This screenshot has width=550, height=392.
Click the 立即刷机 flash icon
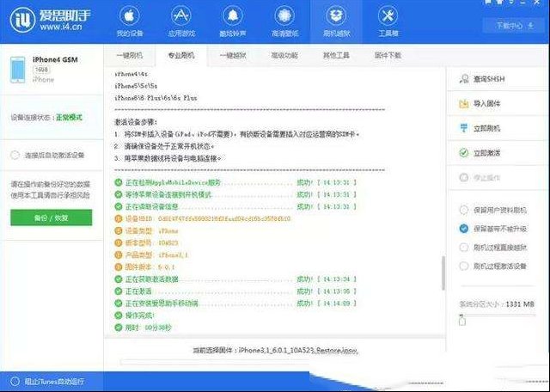(464, 128)
